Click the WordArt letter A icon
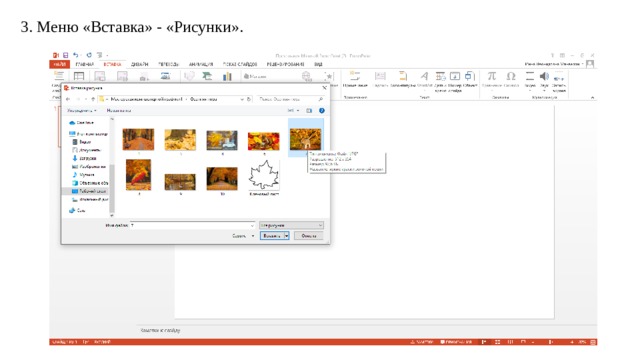Viewport: 640px width, 360px height. [424, 76]
